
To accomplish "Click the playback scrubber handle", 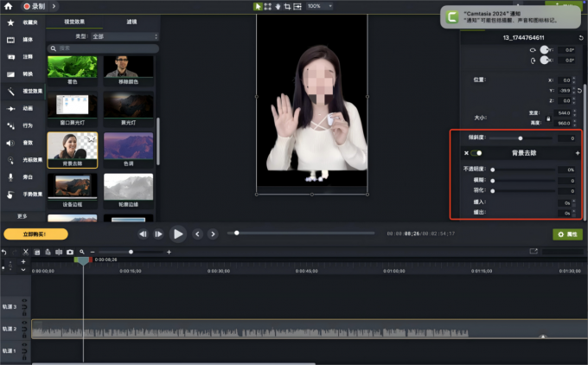I will (237, 233).
